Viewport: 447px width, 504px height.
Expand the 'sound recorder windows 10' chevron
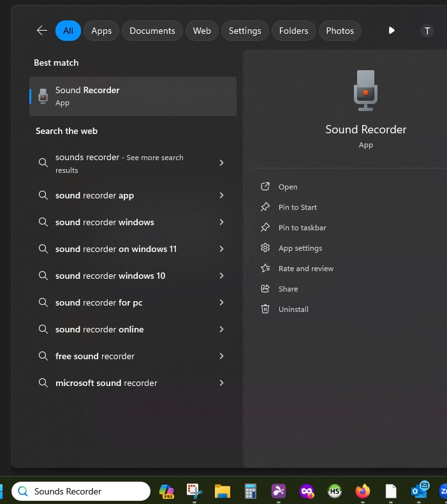[x=221, y=276]
